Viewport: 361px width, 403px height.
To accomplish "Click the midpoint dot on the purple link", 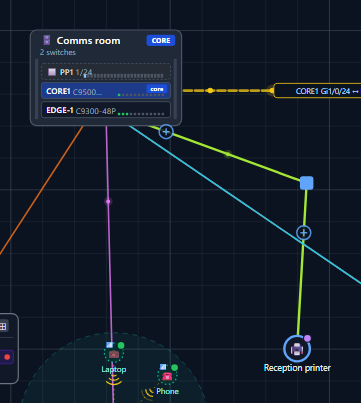I will (108, 201).
